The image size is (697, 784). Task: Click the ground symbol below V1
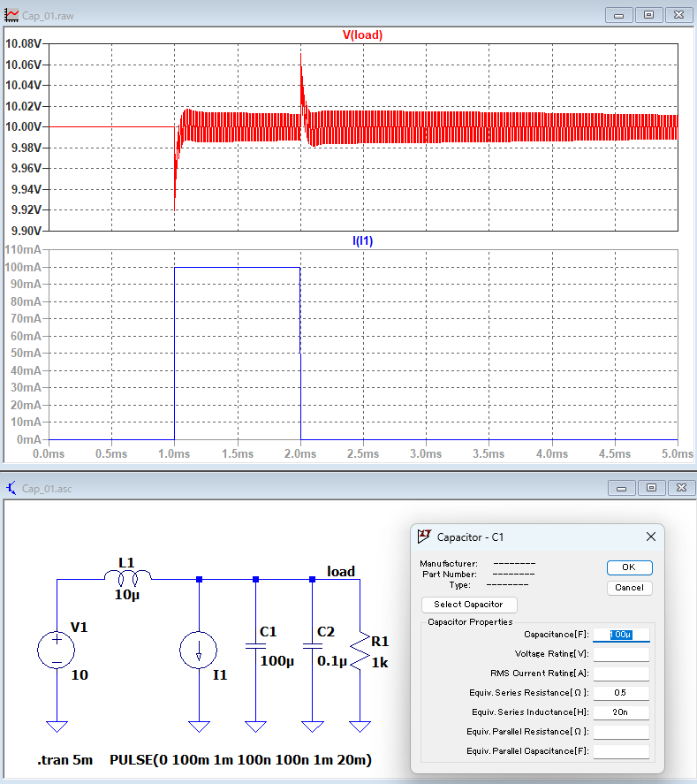pyautogui.click(x=57, y=727)
